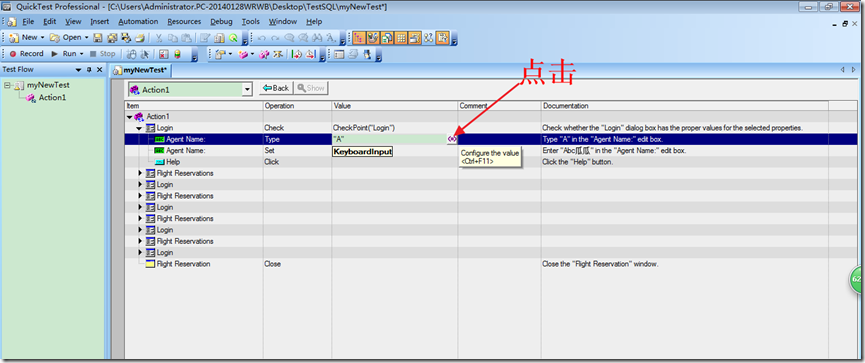Click the KeyboardInput value box
Image resolution: width=865 pixels, height=363 pixels.
click(362, 151)
